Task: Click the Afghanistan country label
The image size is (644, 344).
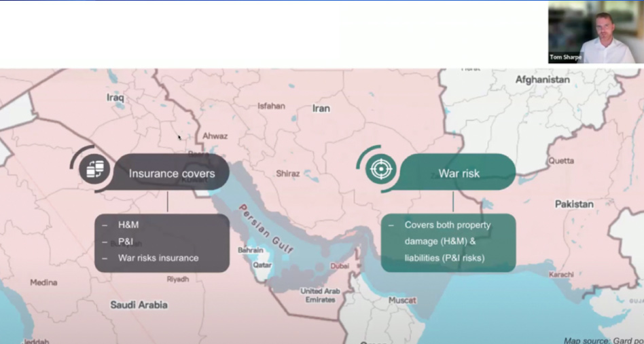Action: tap(542, 79)
